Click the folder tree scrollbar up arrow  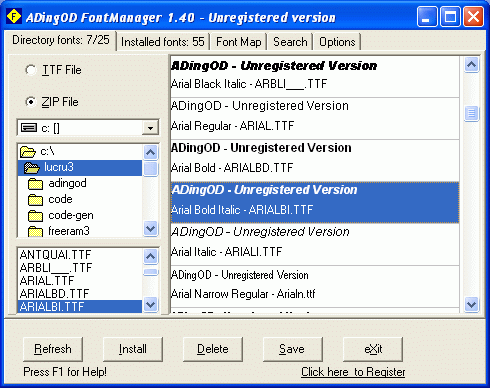tap(151, 153)
